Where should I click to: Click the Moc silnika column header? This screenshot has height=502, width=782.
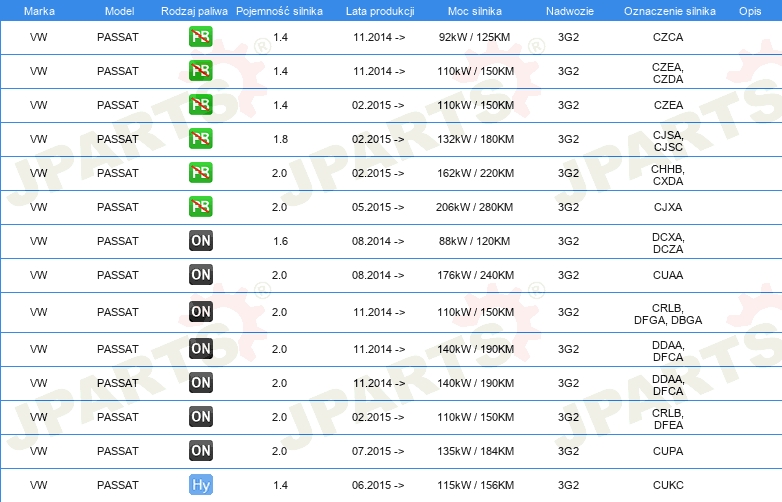pyautogui.click(x=475, y=11)
